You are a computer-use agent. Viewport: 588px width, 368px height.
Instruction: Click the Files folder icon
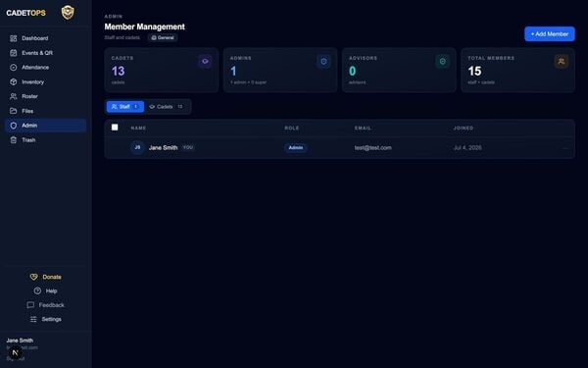[x=14, y=111]
